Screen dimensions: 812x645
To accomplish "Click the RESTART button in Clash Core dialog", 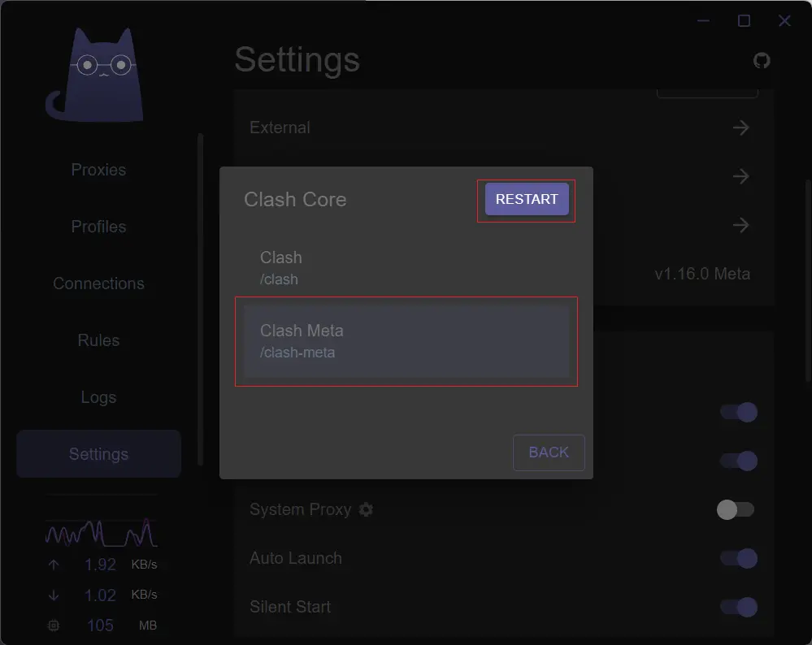I will click(x=527, y=199).
